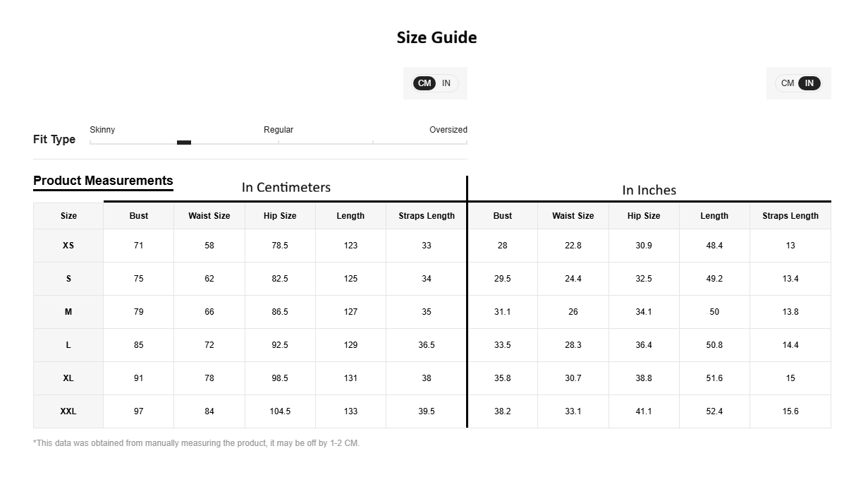
Task: Click the Regular fit label
Action: (x=279, y=130)
